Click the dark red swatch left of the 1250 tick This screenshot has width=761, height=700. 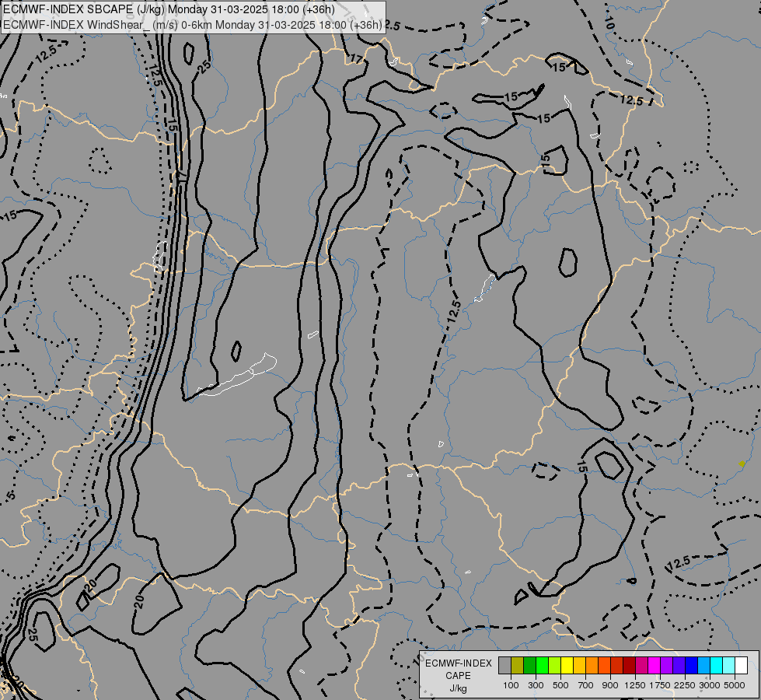(x=629, y=665)
